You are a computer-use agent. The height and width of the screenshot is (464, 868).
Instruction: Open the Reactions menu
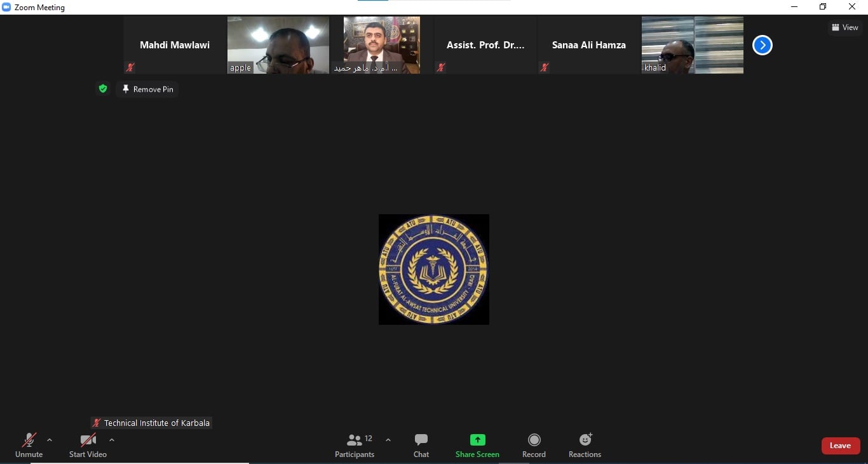pyautogui.click(x=585, y=445)
